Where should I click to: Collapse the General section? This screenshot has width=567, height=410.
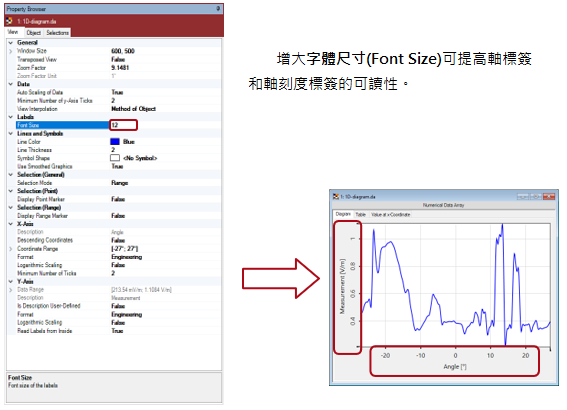tap(11, 43)
